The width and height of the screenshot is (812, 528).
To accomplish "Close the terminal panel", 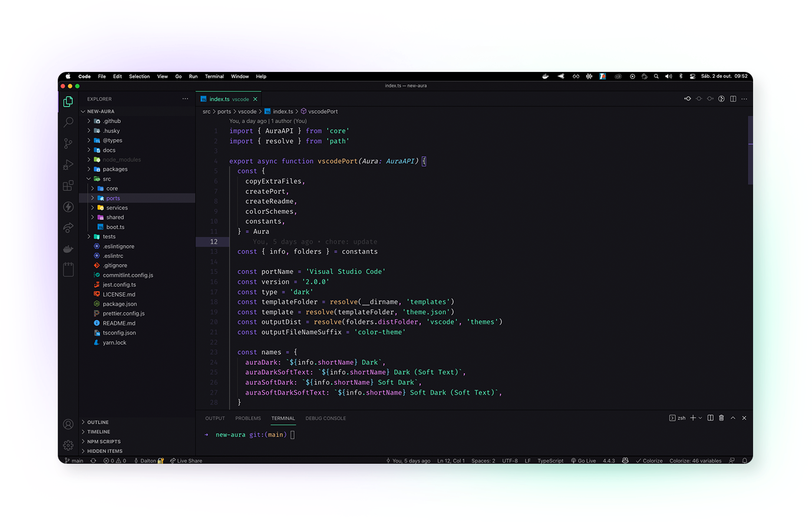I will pos(744,418).
